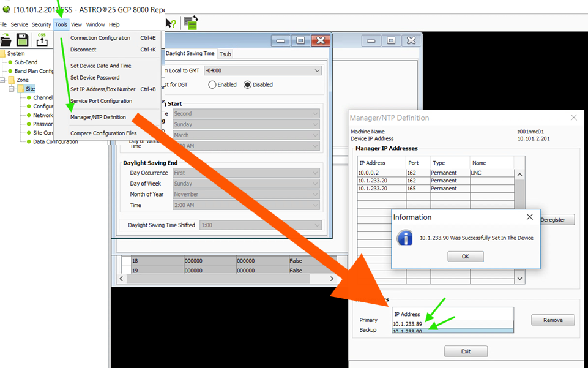This screenshot has height=368, width=588.
Task: Click the CSS export upload icon
Action: [42, 40]
